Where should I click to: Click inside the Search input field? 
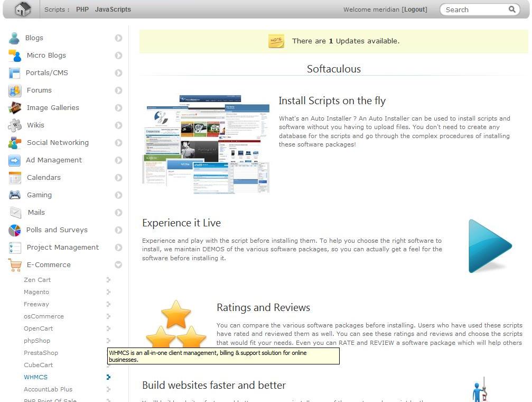[x=473, y=10]
